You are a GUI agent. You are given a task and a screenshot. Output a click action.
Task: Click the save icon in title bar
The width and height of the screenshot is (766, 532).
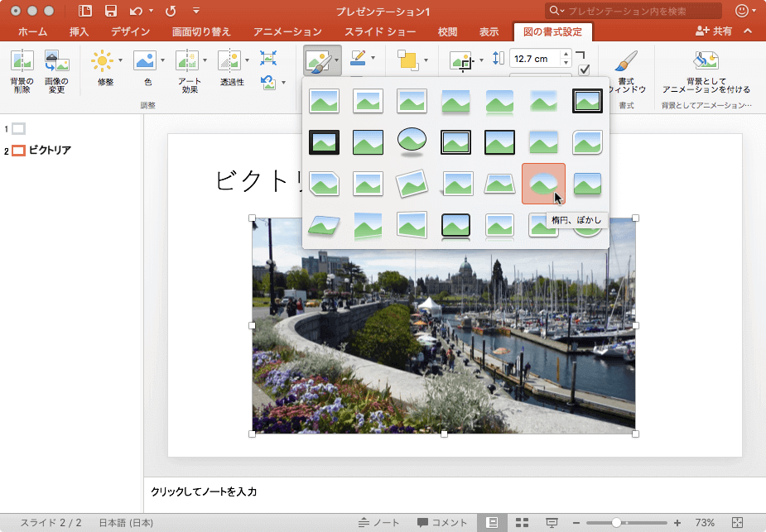[x=110, y=11]
